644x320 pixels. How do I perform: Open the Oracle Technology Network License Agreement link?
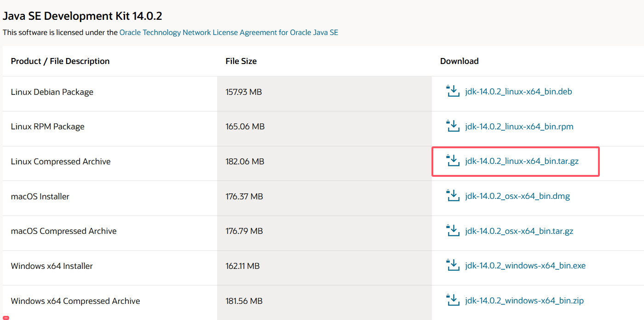pyautogui.click(x=229, y=33)
